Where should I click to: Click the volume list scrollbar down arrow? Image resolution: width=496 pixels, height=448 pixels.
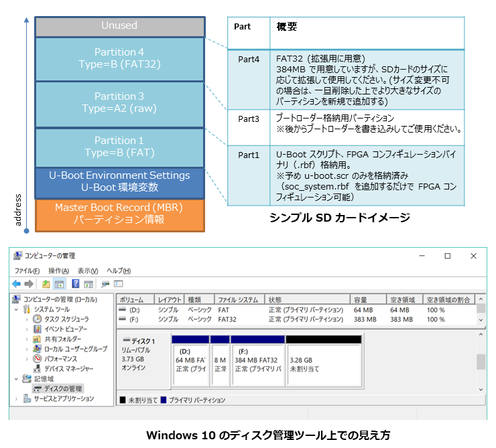[x=481, y=320]
